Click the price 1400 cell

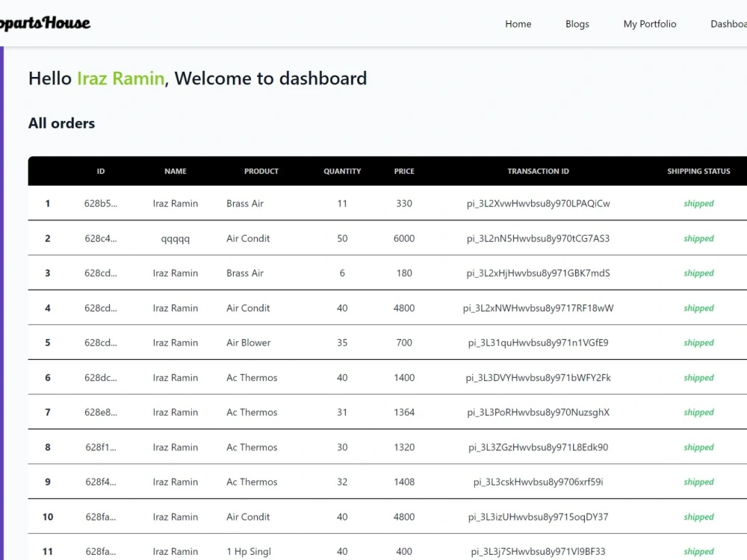point(404,378)
